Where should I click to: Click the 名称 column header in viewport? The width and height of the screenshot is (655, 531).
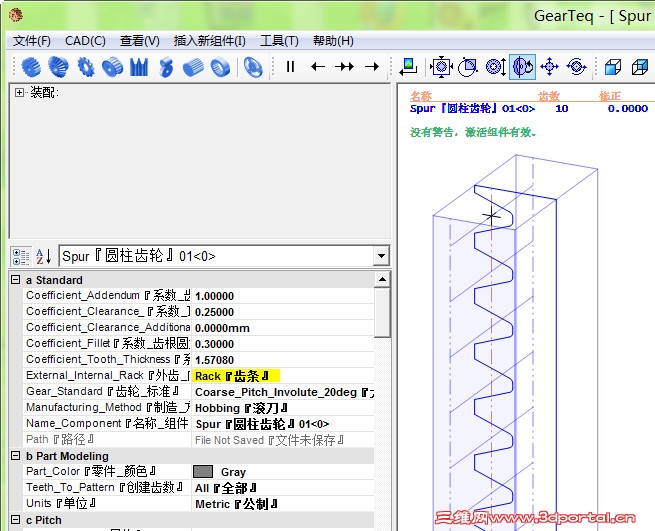421,97
